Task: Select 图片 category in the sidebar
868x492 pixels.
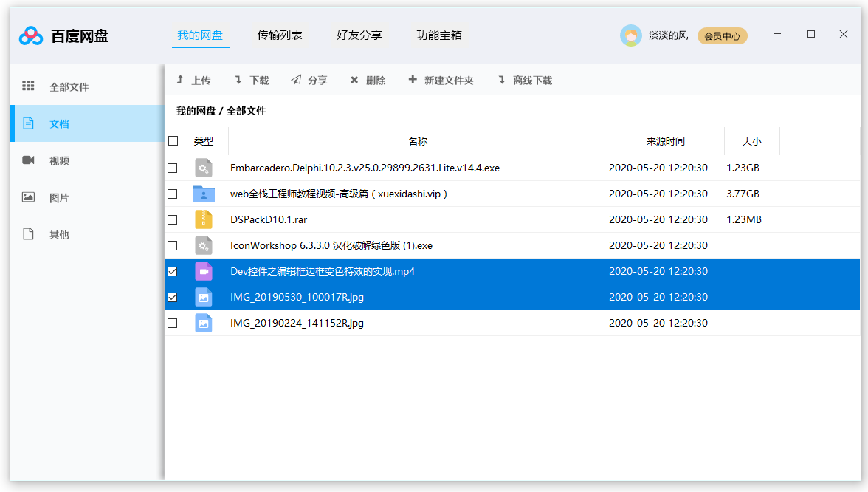Action: [87, 197]
